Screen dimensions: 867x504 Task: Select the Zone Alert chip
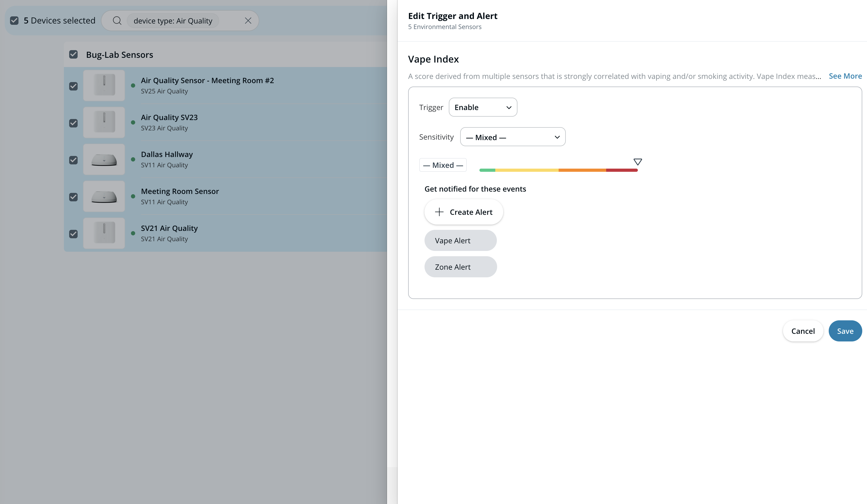(x=460, y=267)
